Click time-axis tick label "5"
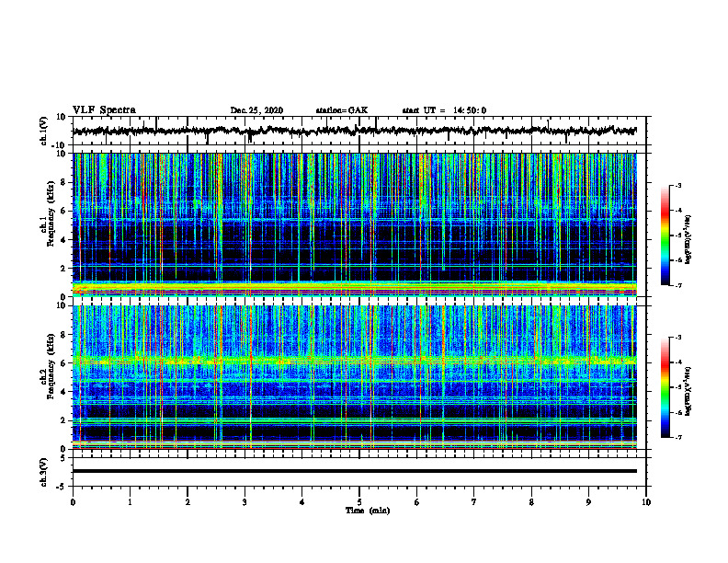 coord(359,502)
